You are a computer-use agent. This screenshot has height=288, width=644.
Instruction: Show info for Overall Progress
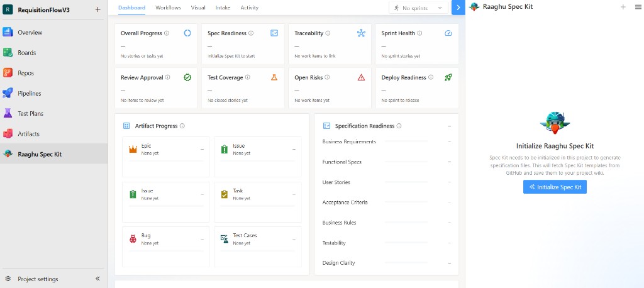(167, 33)
